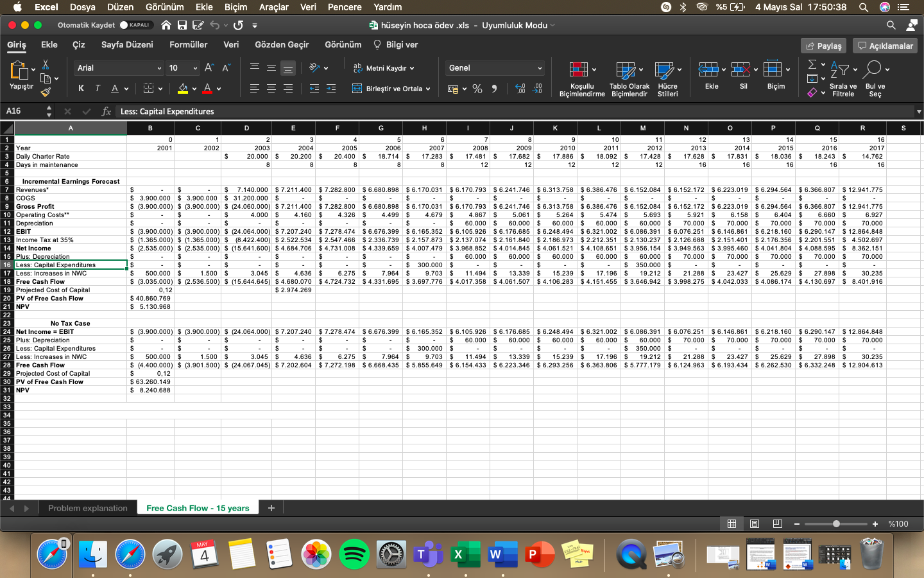Open Gözden Geçir ribbon tab
This screenshot has height=578, width=924.
[282, 44]
